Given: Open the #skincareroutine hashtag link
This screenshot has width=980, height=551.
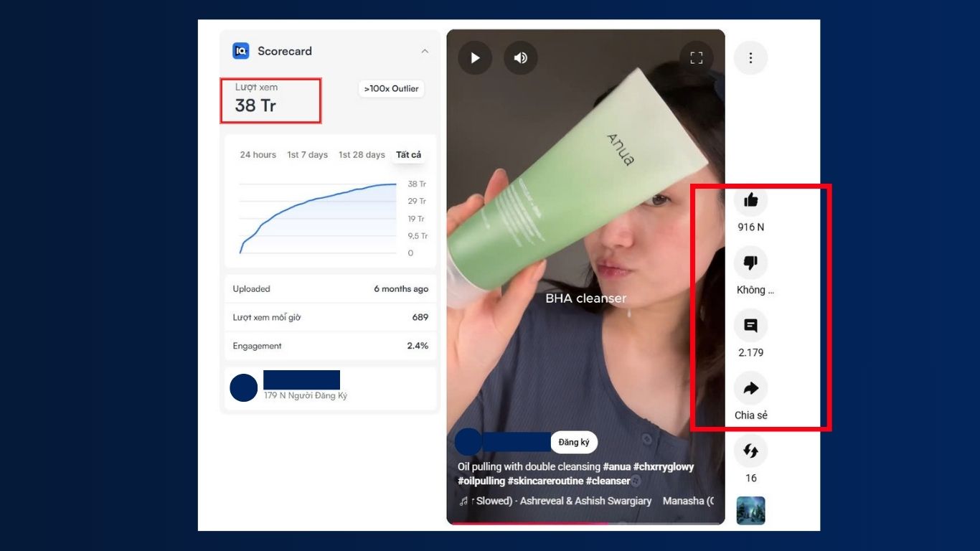Looking at the screenshot, I should (x=545, y=481).
